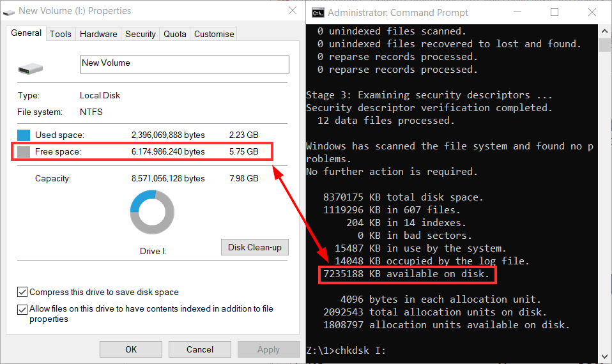Click the 6,174,986,240 bytes free space value
612x364 pixels.
click(168, 152)
